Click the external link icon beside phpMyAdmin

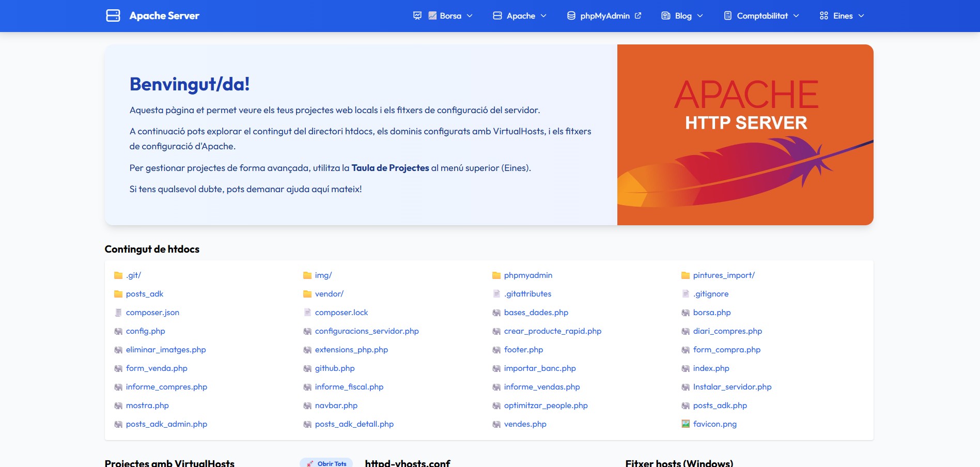(639, 15)
